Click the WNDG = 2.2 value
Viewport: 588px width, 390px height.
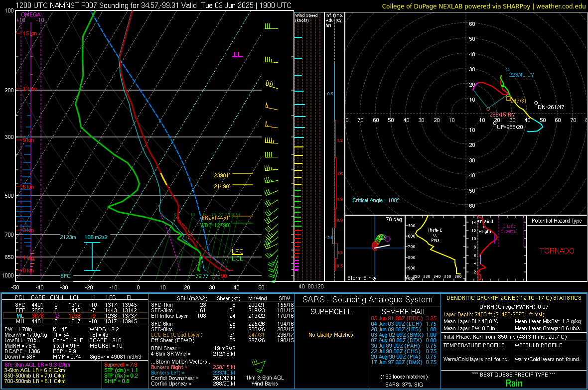104,329
